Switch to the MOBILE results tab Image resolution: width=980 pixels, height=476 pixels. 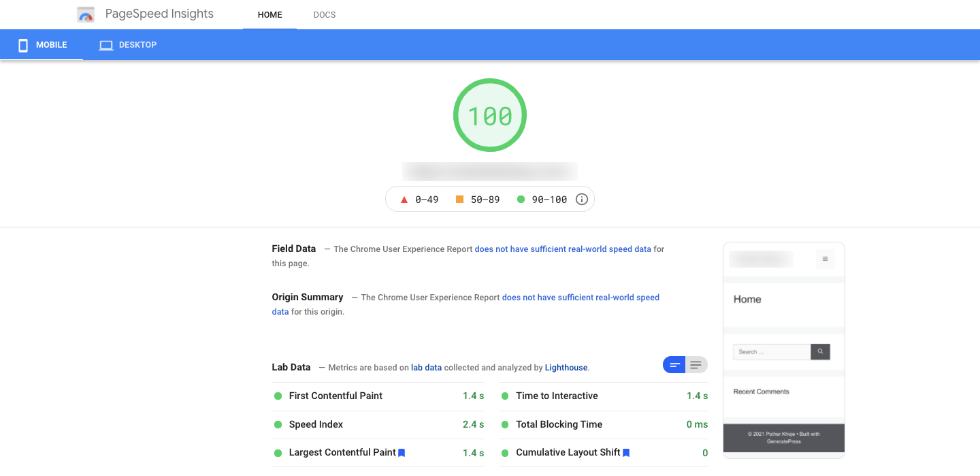coord(42,45)
